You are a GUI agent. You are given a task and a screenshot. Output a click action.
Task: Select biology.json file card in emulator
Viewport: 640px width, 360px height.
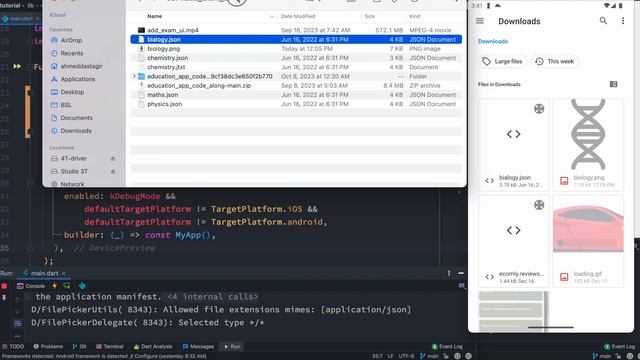(513, 144)
